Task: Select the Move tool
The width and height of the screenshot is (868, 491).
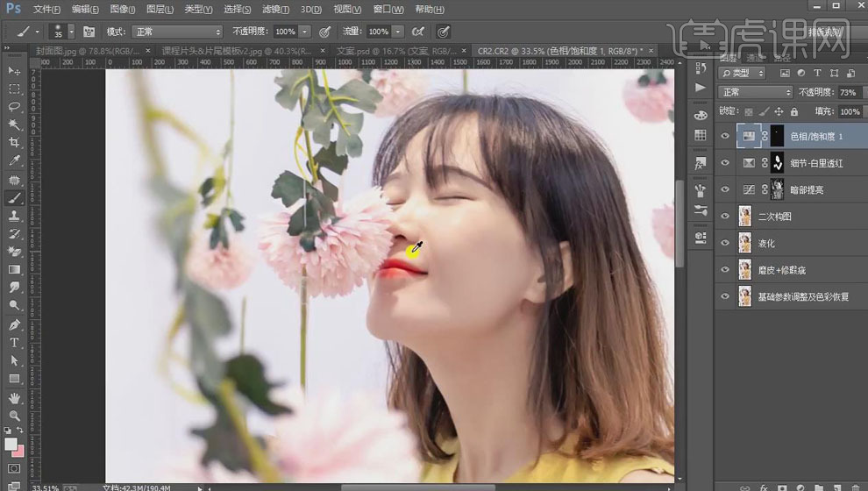Action: (x=14, y=70)
